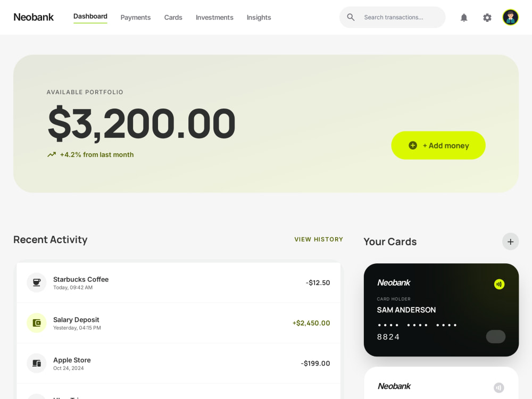Image resolution: width=532 pixels, height=399 pixels.
Task: Click the $3,200.00 portfolio balance
Action: [142, 123]
